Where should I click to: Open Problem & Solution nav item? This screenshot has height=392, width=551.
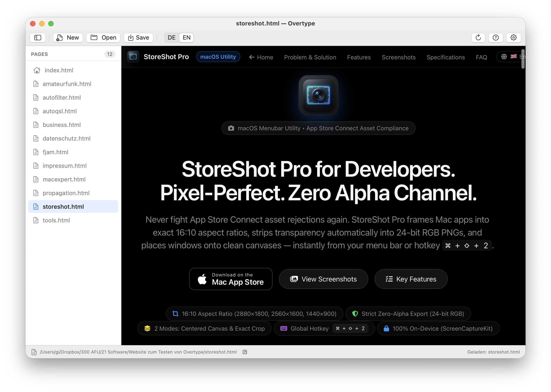click(310, 57)
